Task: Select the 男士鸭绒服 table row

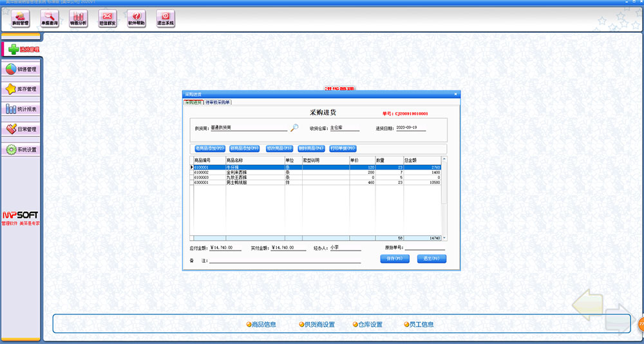Action: pos(258,183)
